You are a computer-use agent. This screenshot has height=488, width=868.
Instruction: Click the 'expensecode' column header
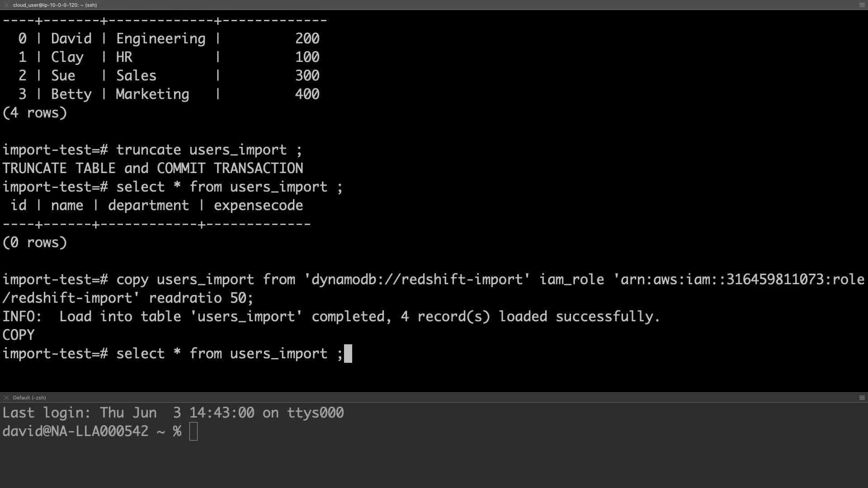(258, 206)
